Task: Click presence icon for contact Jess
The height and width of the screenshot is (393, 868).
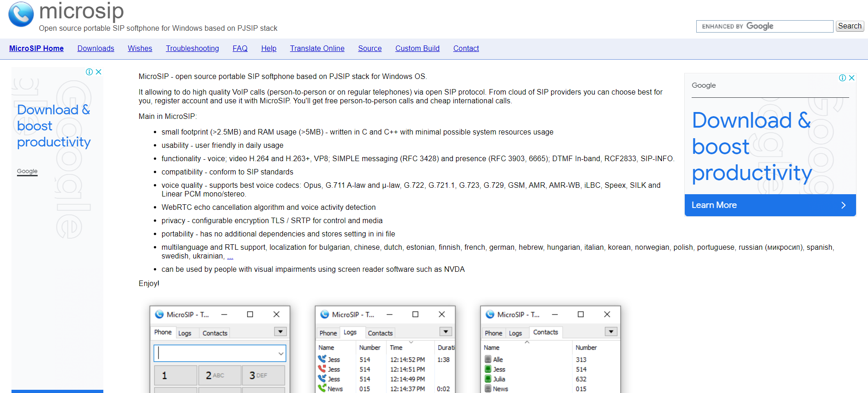Action: [488, 369]
